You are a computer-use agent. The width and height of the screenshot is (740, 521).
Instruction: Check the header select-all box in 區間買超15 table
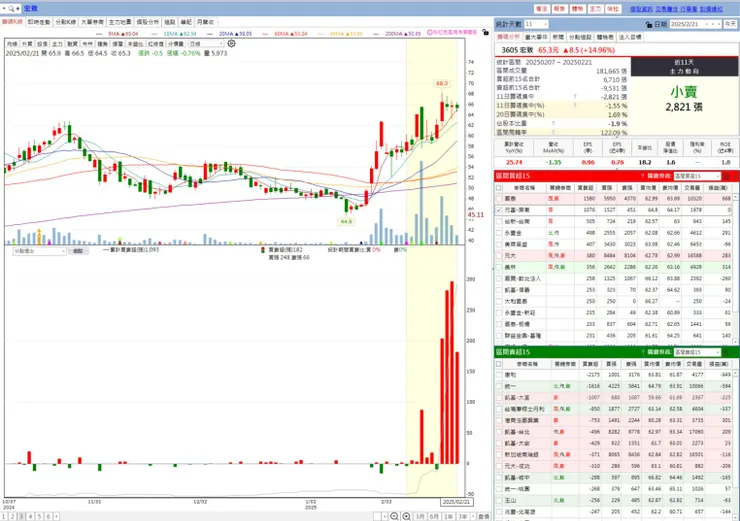click(499, 188)
